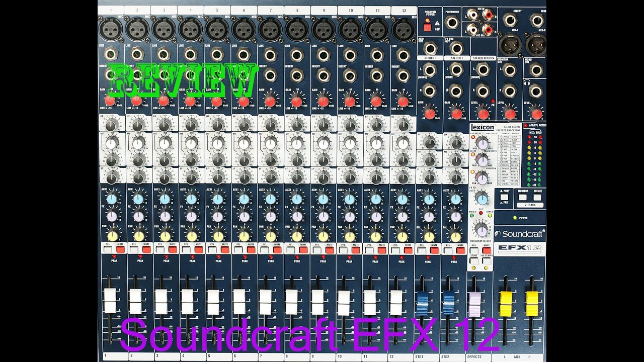Image resolution: width=644 pixels, height=362 pixels.
Task: Click the STEREO 2 right input jack
Action: click(x=457, y=90)
